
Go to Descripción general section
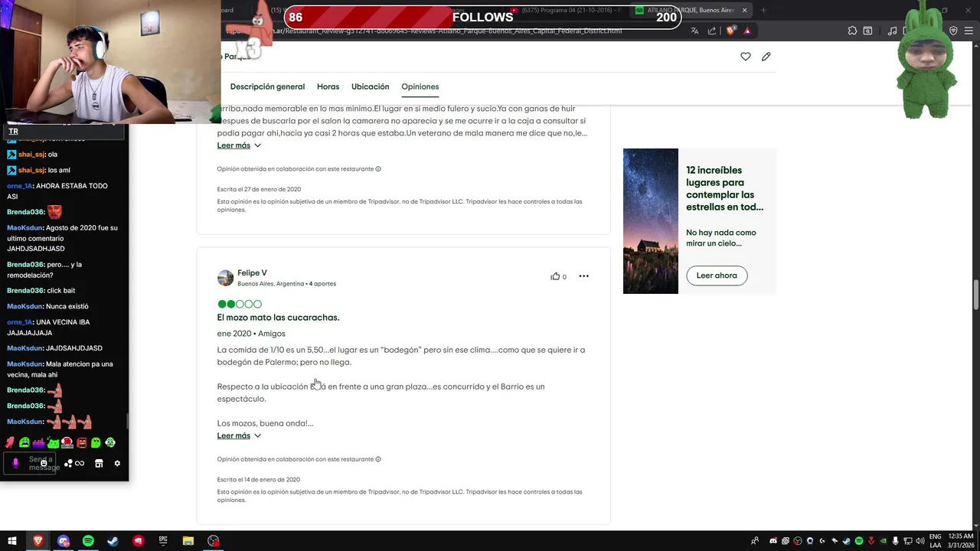coord(267,86)
